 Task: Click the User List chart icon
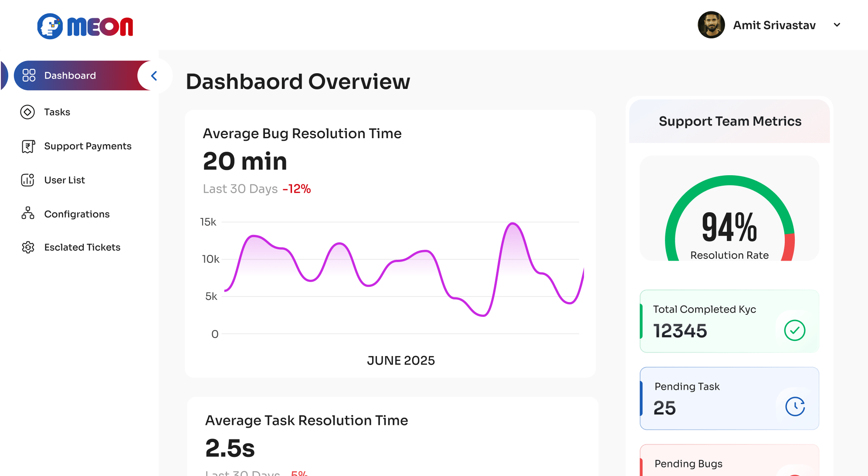pos(27,180)
